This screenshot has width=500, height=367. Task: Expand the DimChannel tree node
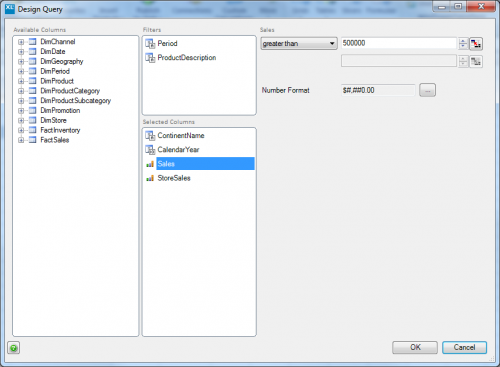tap(21, 42)
